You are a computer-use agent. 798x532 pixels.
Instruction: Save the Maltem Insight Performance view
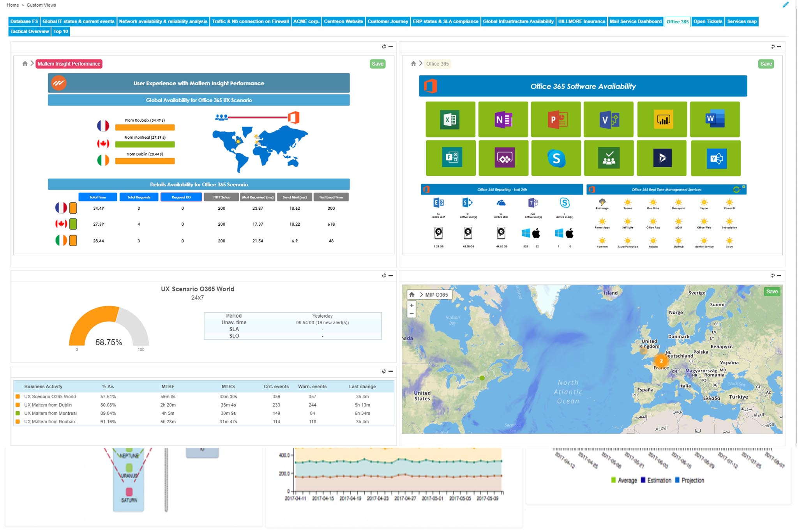coord(378,64)
